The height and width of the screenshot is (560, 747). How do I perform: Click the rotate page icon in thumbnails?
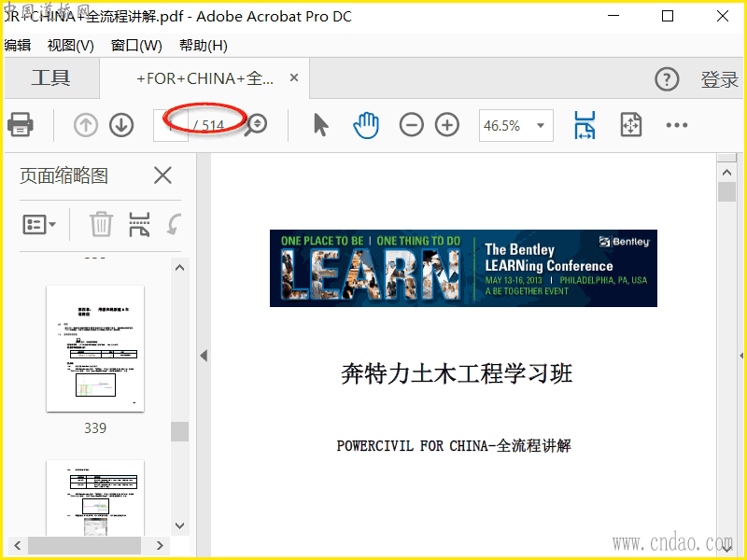174,224
